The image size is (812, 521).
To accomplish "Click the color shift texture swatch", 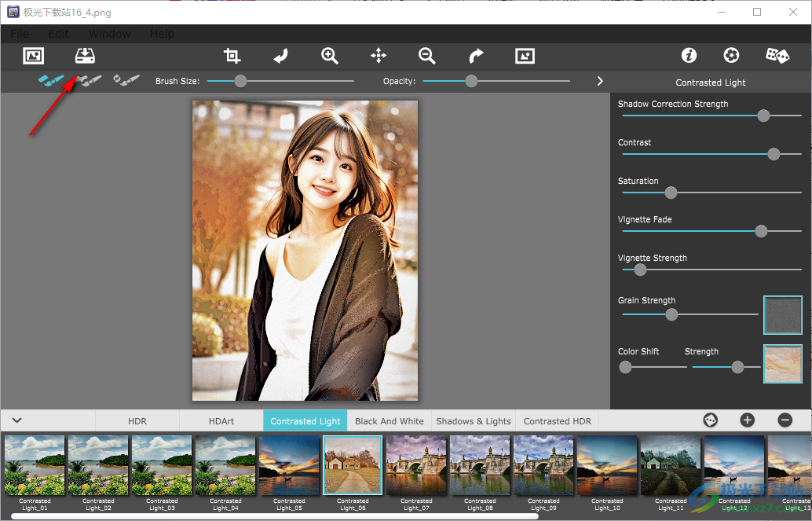I will click(x=782, y=363).
